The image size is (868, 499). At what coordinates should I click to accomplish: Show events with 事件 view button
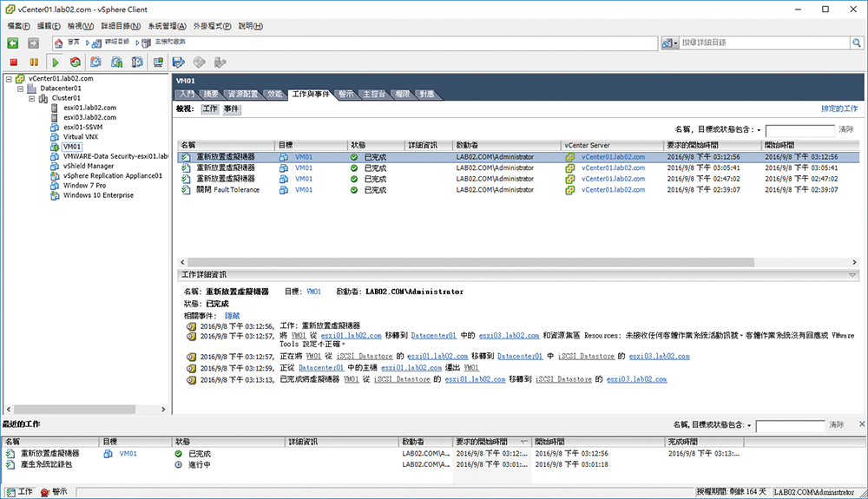(232, 109)
